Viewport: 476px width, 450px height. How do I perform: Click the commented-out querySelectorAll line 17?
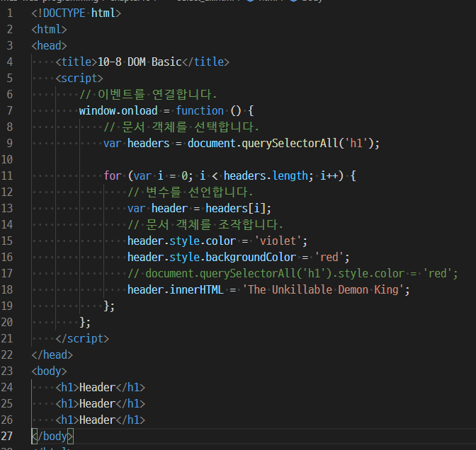click(293, 273)
